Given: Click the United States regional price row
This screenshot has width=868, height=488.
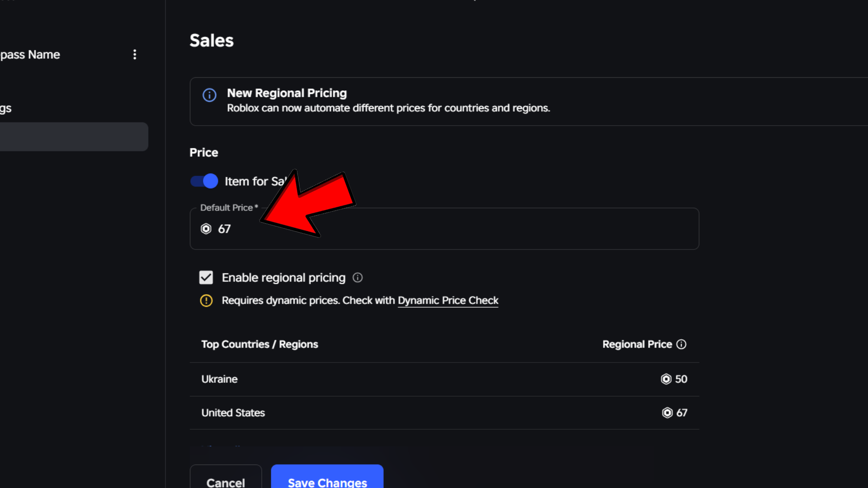Looking at the screenshot, I should [407, 413].
